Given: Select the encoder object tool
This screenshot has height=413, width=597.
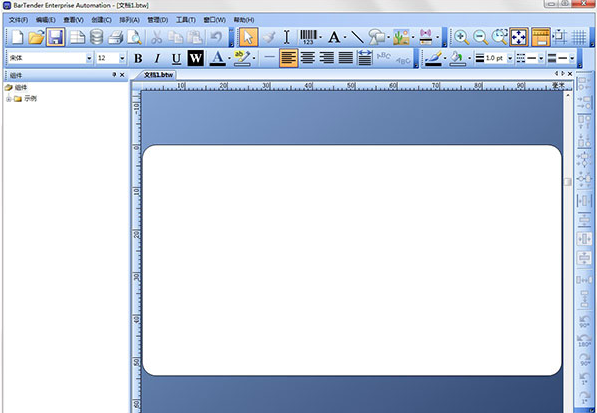Looking at the screenshot, I should pos(426,37).
